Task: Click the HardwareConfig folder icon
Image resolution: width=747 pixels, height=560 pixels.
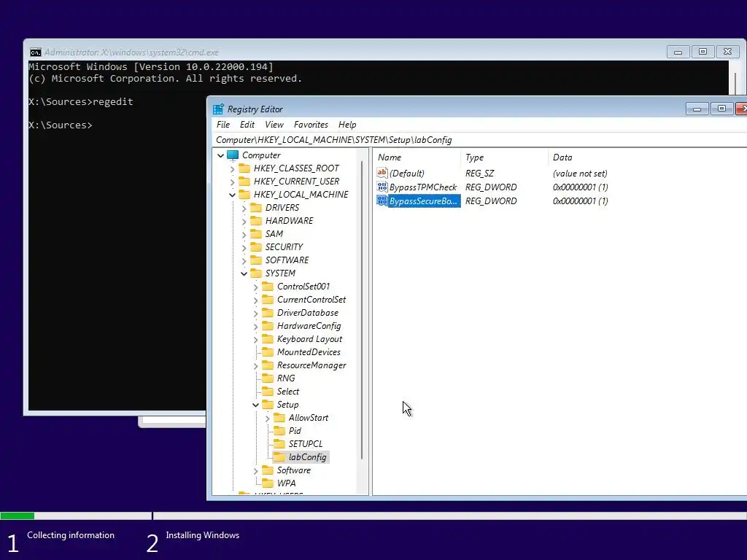Action: (x=268, y=326)
